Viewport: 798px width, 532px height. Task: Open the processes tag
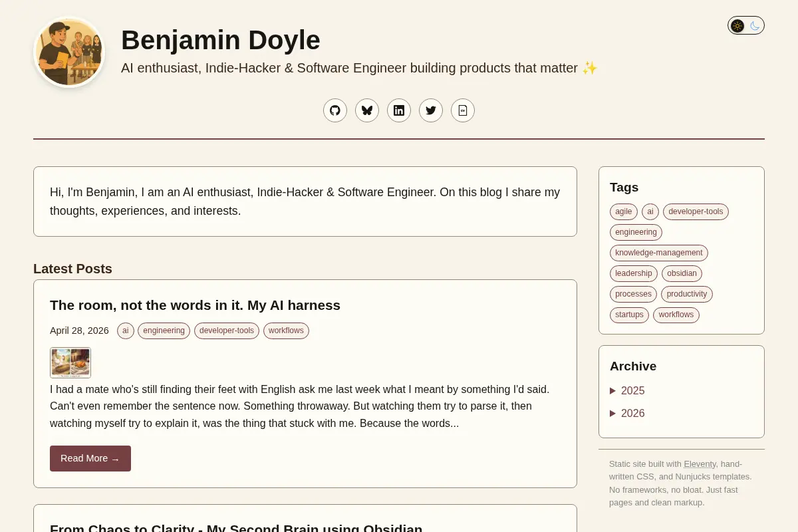point(633,294)
